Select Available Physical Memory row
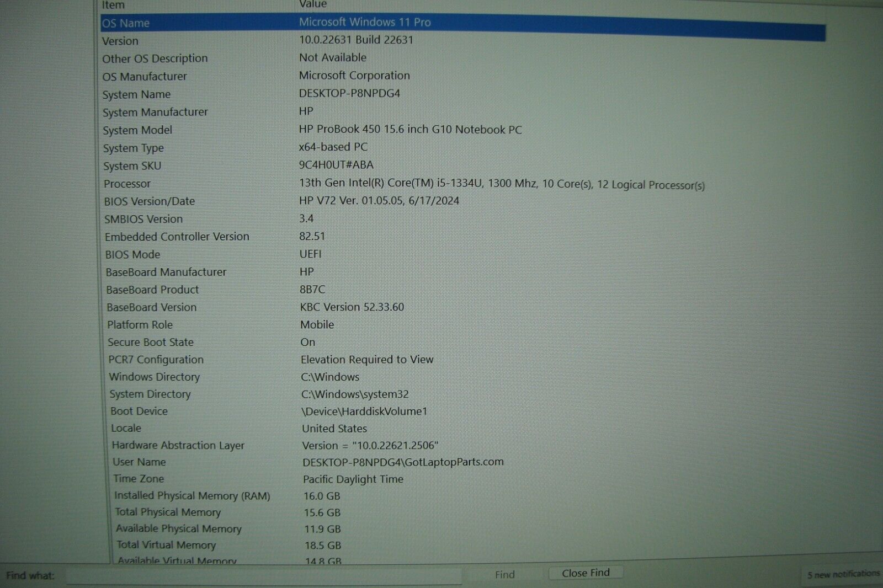Screen dimensions: 883x588 179,529
